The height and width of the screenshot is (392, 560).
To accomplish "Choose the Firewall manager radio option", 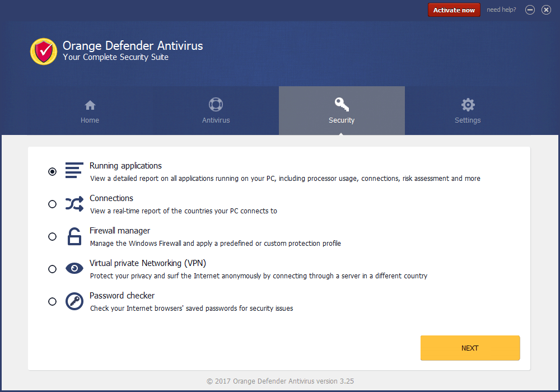I will tap(53, 237).
